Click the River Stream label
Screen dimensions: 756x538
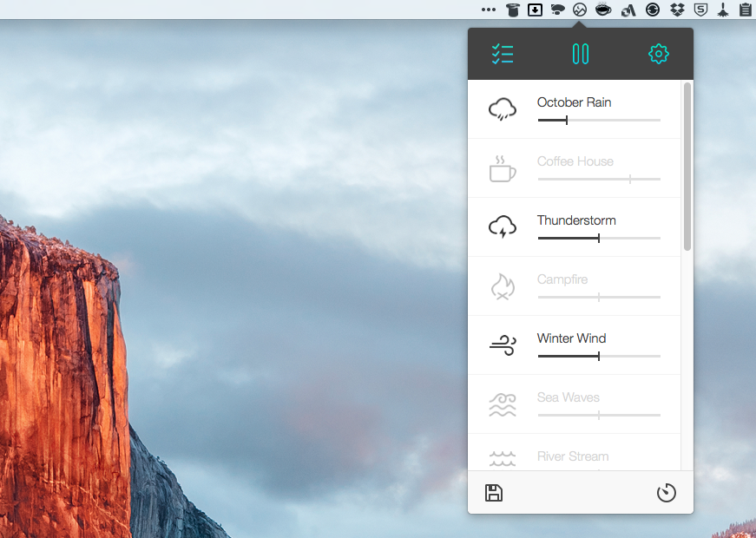[573, 456]
